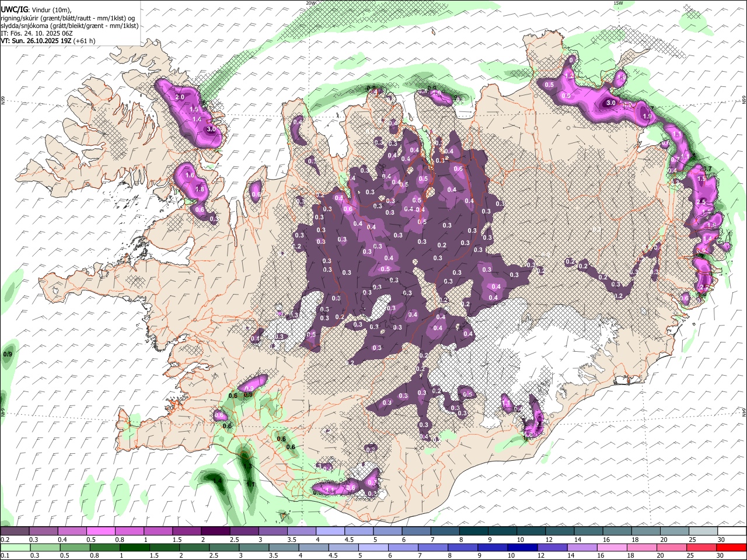The width and height of the screenshot is (747, 560).
Task: Click the bottom legend swatch between 25 and 30
Action: (700, 547)
